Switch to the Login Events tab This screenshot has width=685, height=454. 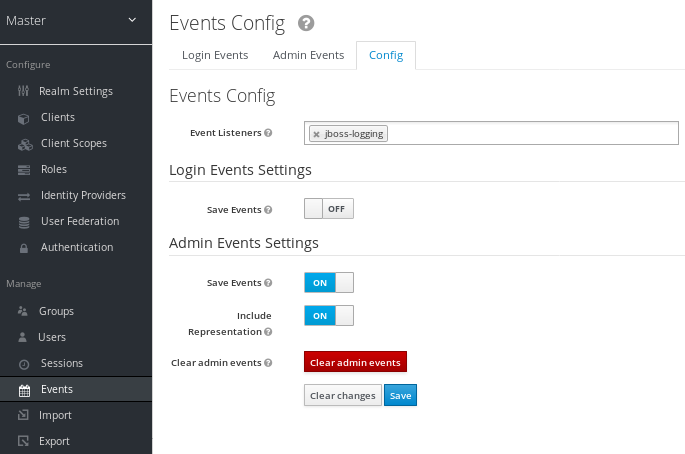pos(215,55)
